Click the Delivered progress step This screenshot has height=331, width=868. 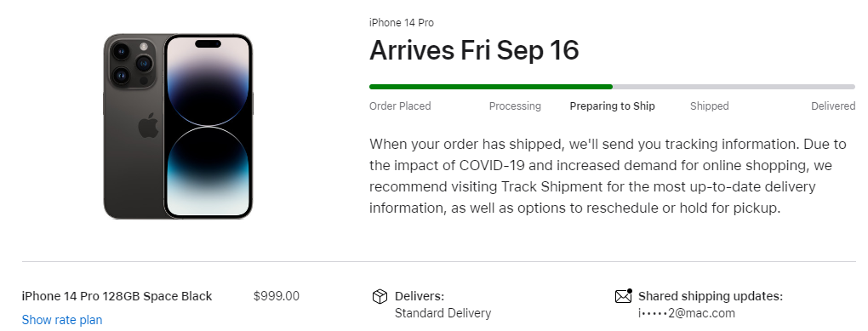pos(833,106)
